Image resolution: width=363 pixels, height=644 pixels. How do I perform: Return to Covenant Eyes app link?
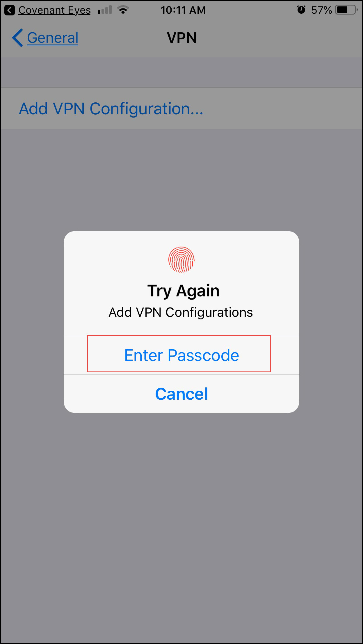(54, 10)
